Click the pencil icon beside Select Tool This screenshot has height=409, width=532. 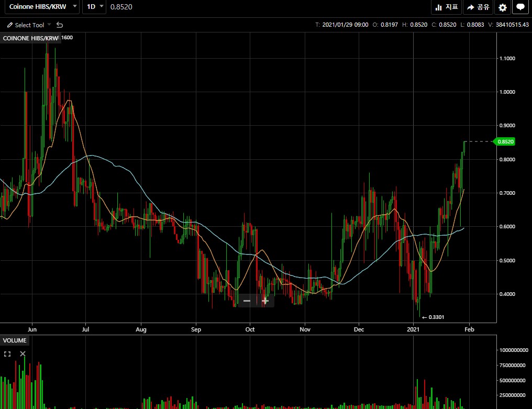[10, 25]
